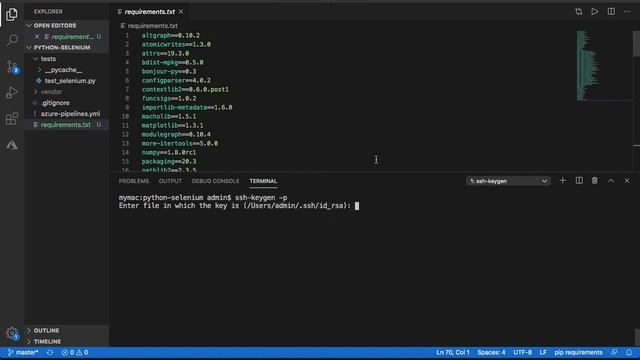Change end of line sequence LF
Image resolution: width=640 pixels, height=360 pixels.
pos(543,352)
